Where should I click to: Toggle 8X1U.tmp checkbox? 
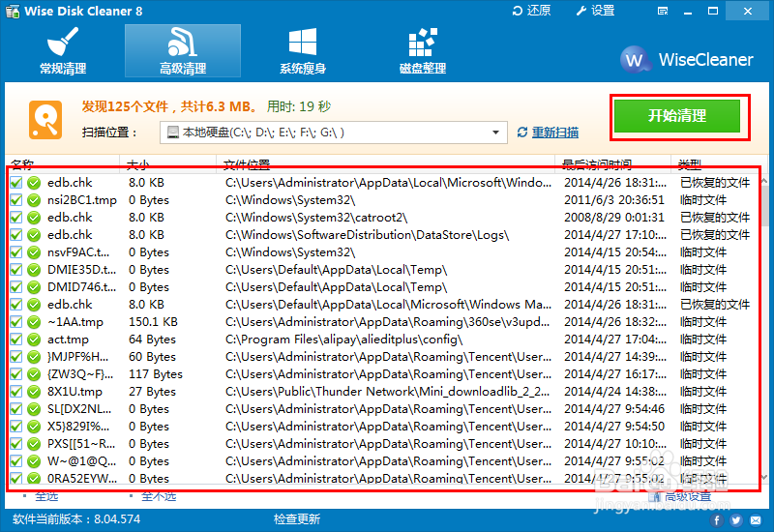pyautogui.click(x=15, y=392)
